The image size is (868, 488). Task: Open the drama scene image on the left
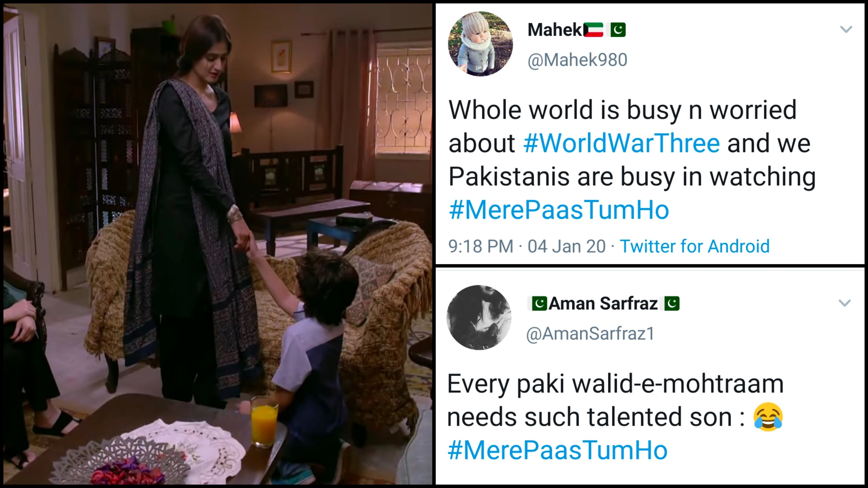click(x=218, y=244)
